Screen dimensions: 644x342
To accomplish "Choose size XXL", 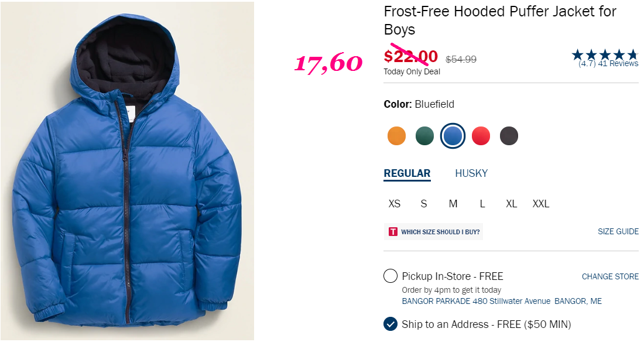I will click(x=541, y=204).
